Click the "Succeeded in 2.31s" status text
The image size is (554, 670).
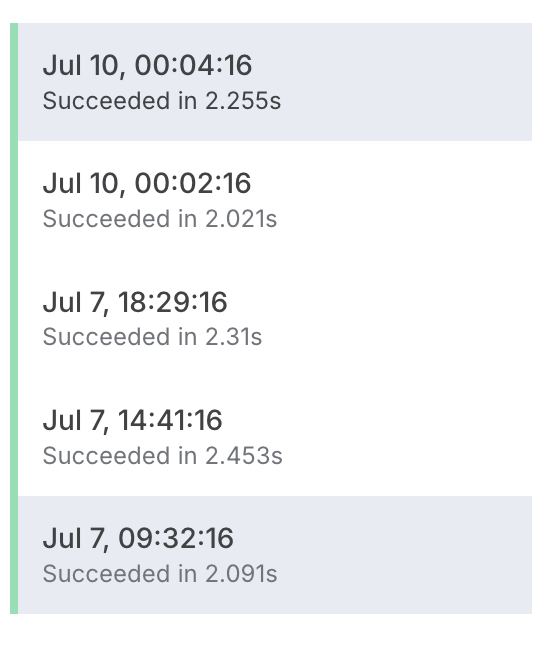tap(152, 337)
